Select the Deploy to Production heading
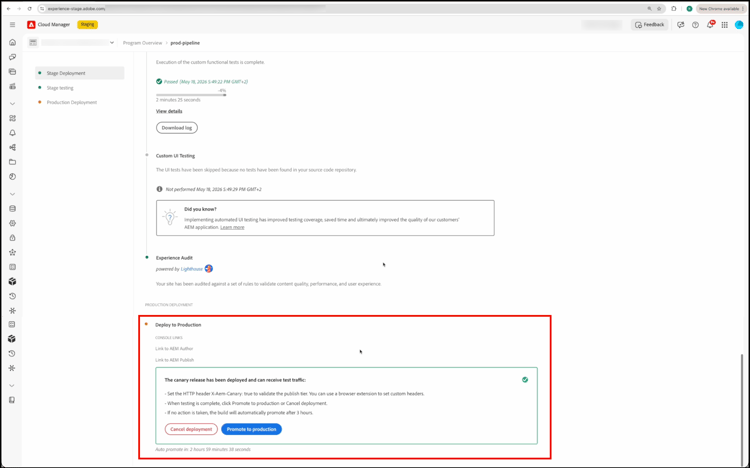The height and width of the screenshot is (468, 750). tap(178, 325)
